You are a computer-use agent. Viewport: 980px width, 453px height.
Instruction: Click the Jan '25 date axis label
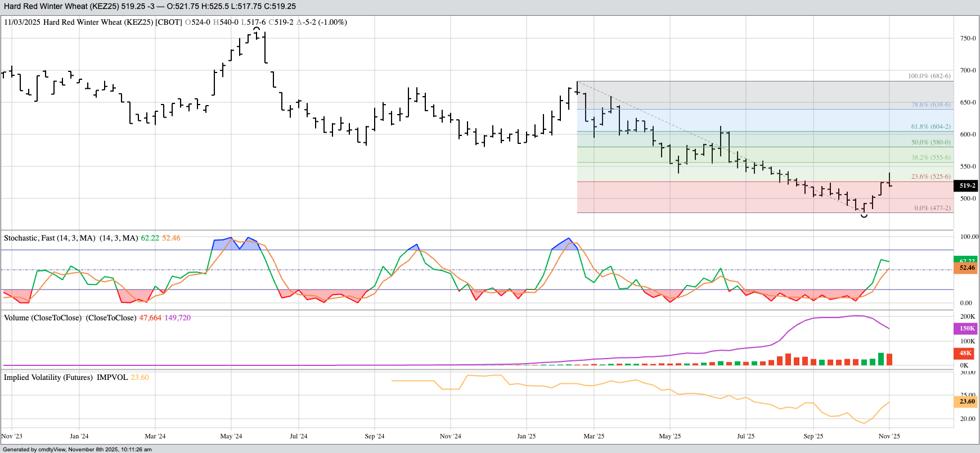pos(526,436)
